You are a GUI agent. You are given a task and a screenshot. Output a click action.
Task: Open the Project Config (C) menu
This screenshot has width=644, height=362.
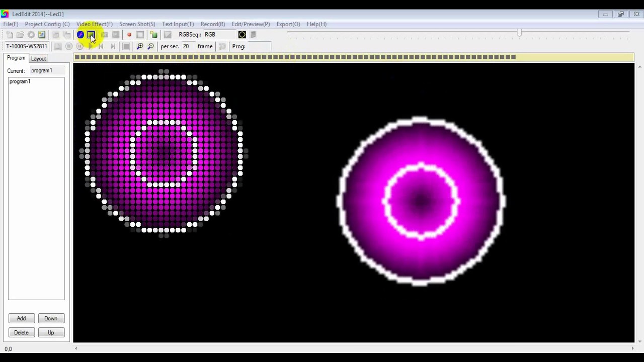tap(47, 24)
